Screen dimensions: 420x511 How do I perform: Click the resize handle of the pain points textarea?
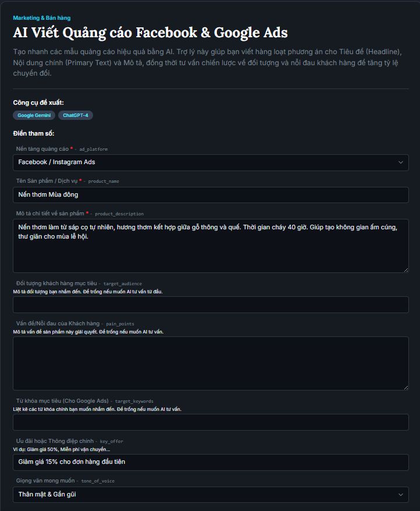(x=405, y=386)
